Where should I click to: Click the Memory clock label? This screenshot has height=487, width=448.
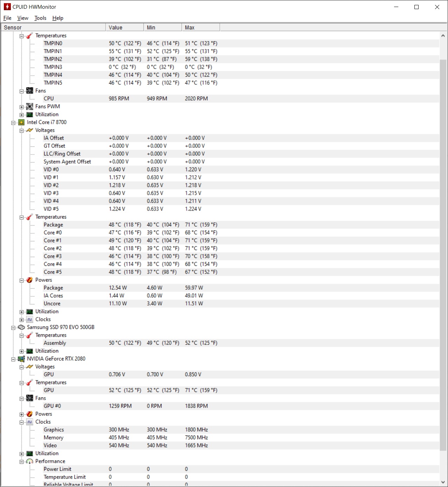pos(54,438)
